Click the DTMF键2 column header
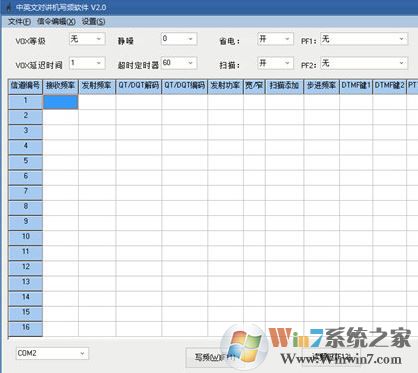This screenshot has height=373, width=418. [390, 86]
